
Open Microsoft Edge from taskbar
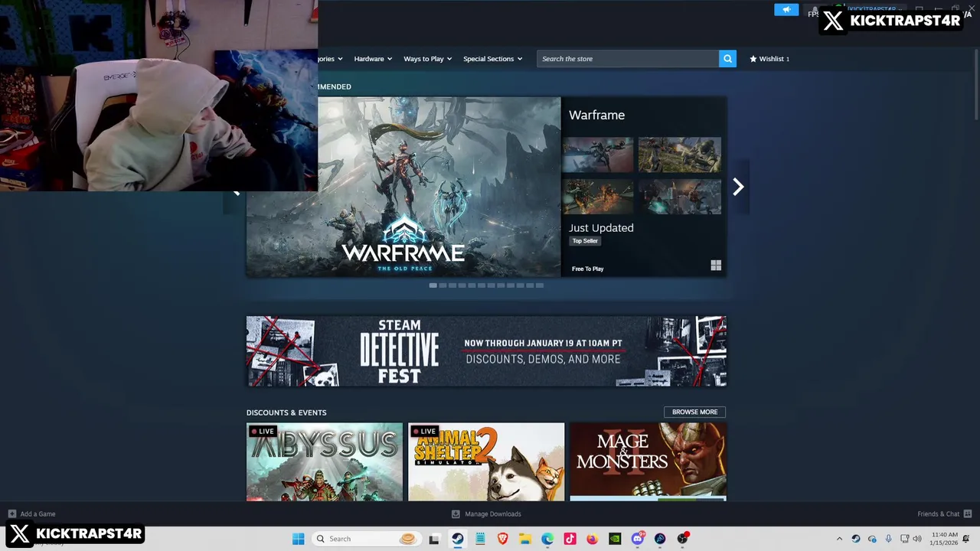tap(547, 539)
